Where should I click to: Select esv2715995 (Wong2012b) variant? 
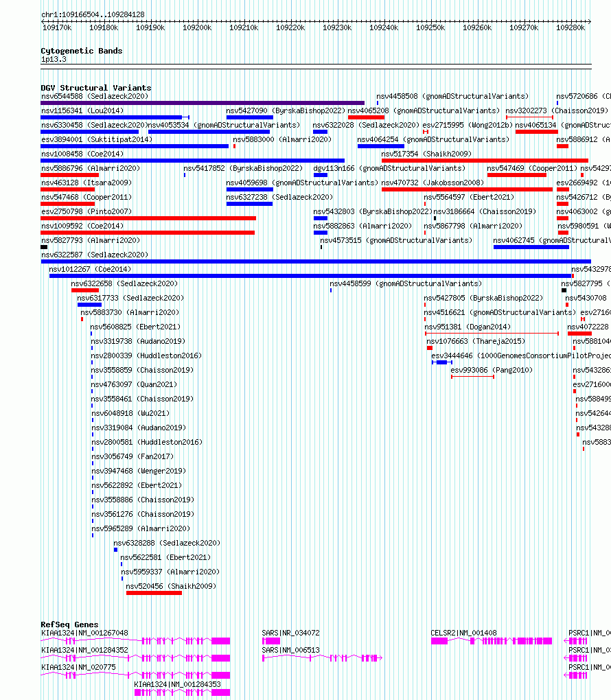click(x=468, y=125)
